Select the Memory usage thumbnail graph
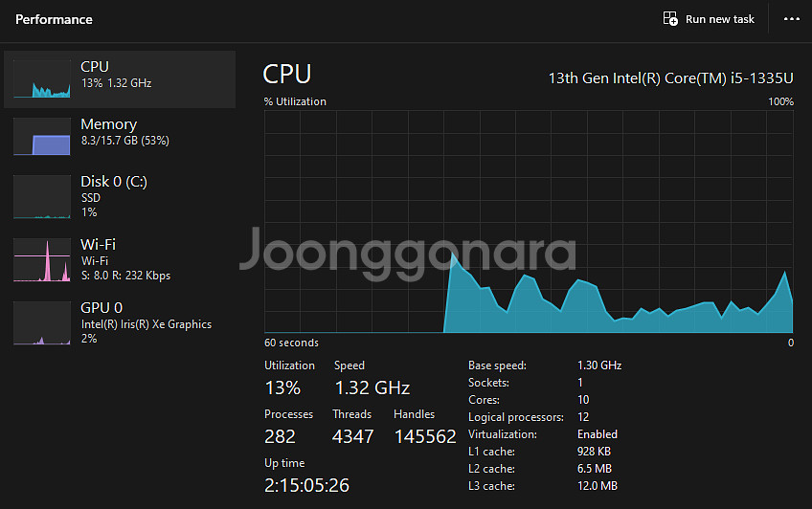This screenshot has width=812, height=509. tap(42, 136)
